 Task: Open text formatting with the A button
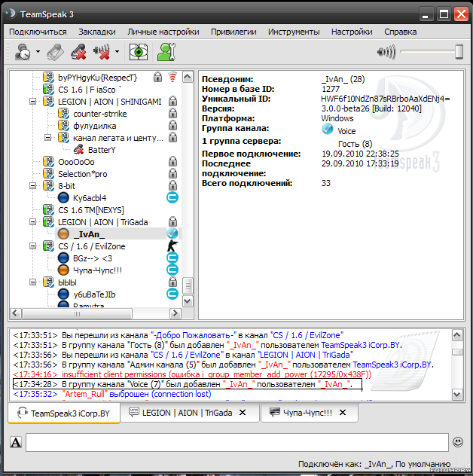tap(16, 442)
